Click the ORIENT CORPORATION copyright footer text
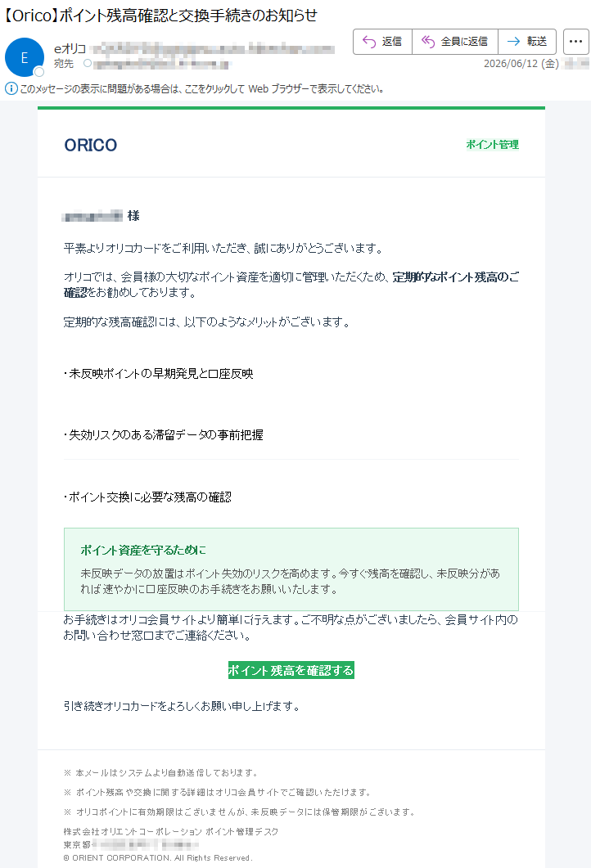Screen dimensions: 591x868 pos(157,857)
